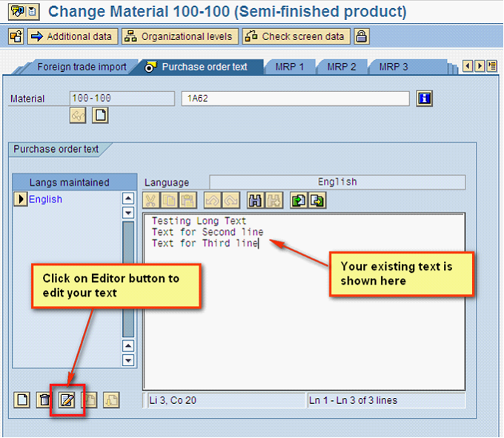Viewport: 504px width, 438px height.
Task: Select English in Langs maintained list
Action: click(x=46, y=199)
